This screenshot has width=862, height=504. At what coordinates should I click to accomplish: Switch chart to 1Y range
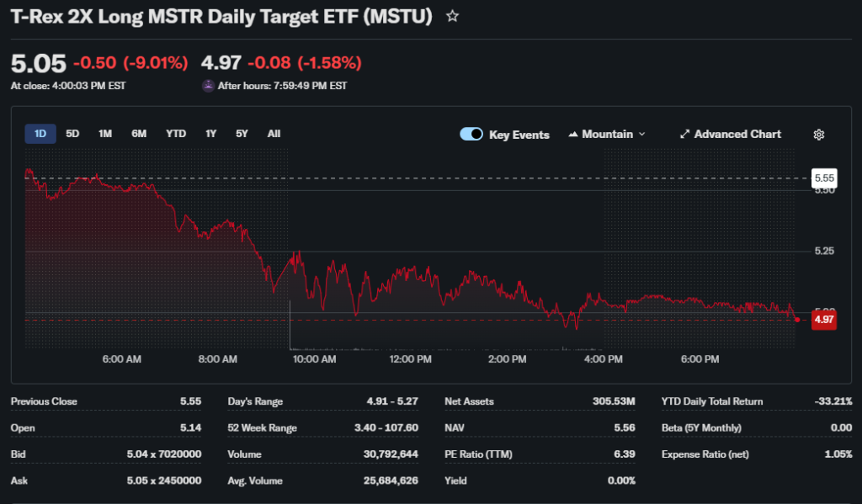point(210,134)
